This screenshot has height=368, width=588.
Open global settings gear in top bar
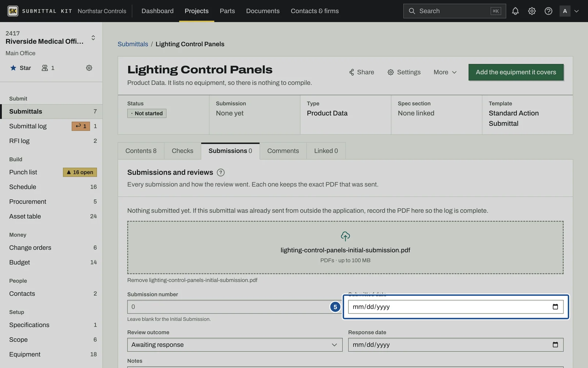(532, 11)
